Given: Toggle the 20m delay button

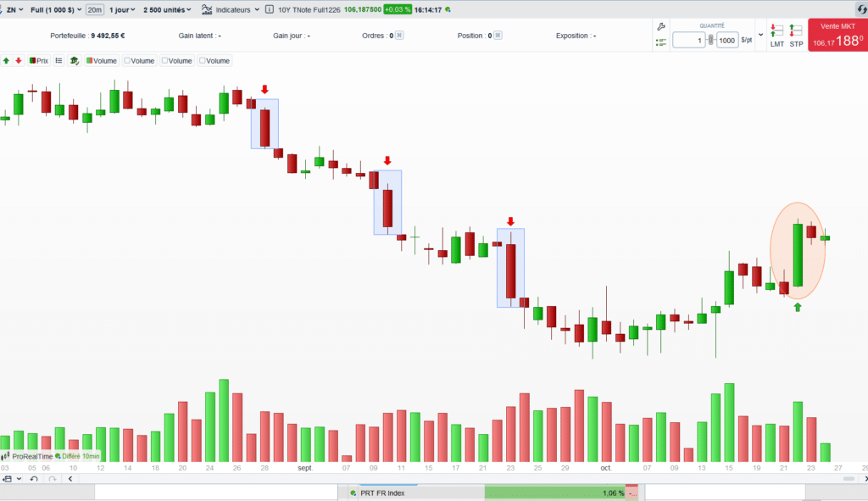Looking at the screenshot, I should click(95, 10).
